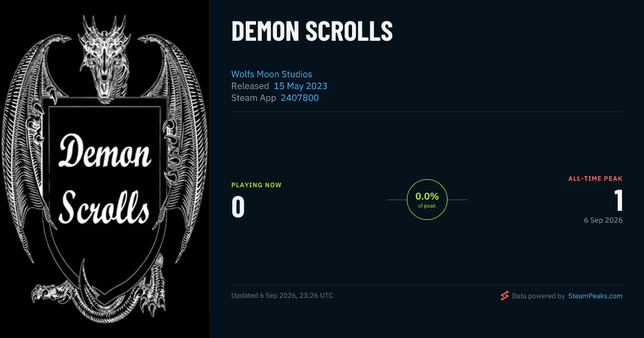Click the DEMON SCROLLS page title
This screenshot has width=644, height=338.
pyautogui.click(x=312, y=31)
